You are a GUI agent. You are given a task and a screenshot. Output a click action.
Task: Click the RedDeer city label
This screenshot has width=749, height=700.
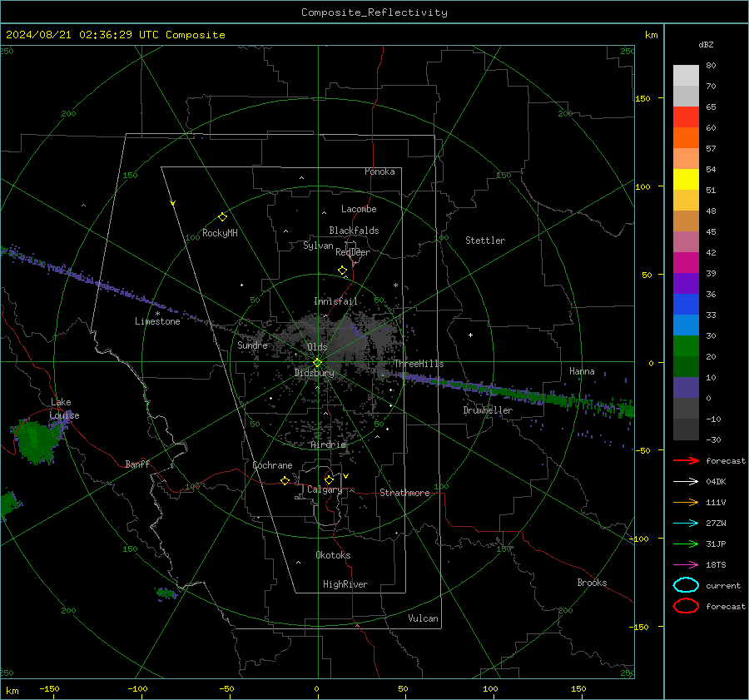click(x=353, y=252)
